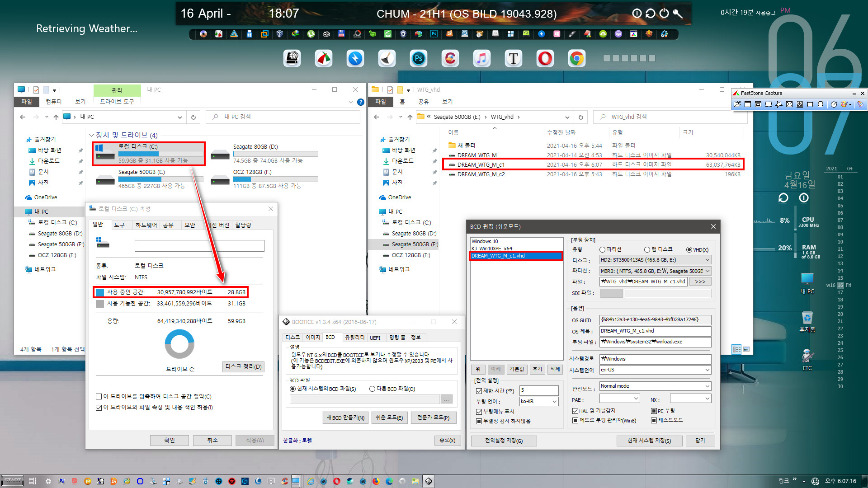Capture scrolling window in FastStone

coord(800,104)
